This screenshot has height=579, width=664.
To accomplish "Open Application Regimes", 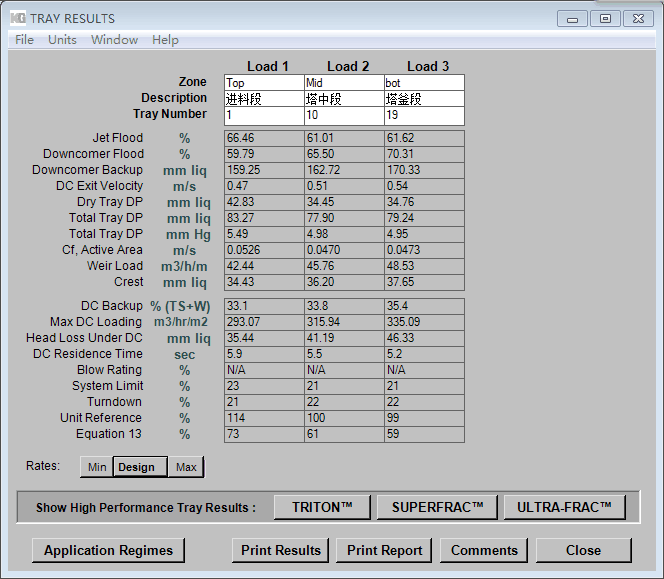I will (108, 550).
